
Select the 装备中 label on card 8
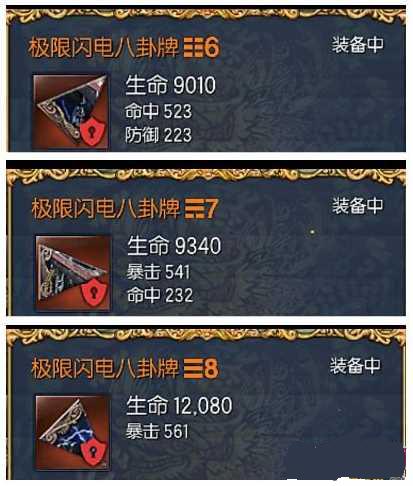355,366
